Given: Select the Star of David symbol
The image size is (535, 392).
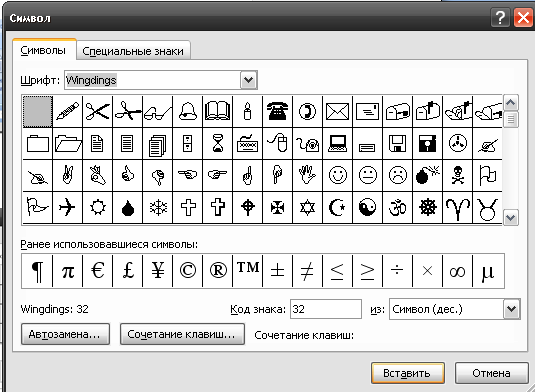Looking at the screenshot, I should [x=308, y=207].
